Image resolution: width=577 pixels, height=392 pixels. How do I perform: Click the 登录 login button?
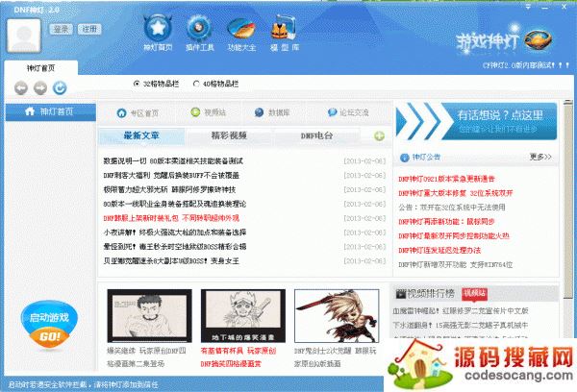(62, 29)
